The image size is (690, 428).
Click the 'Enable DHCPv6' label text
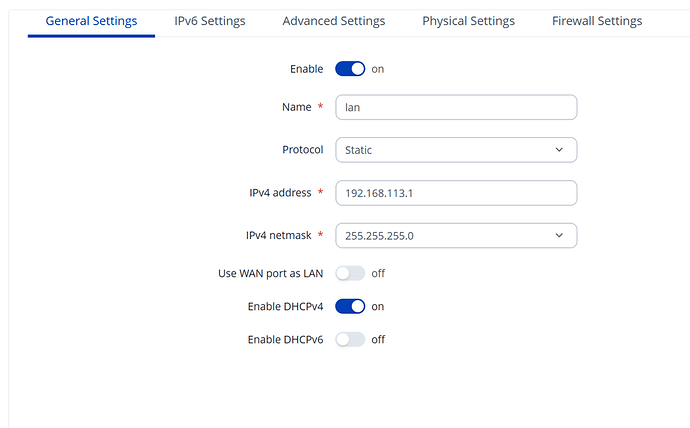tap(285, 340)
